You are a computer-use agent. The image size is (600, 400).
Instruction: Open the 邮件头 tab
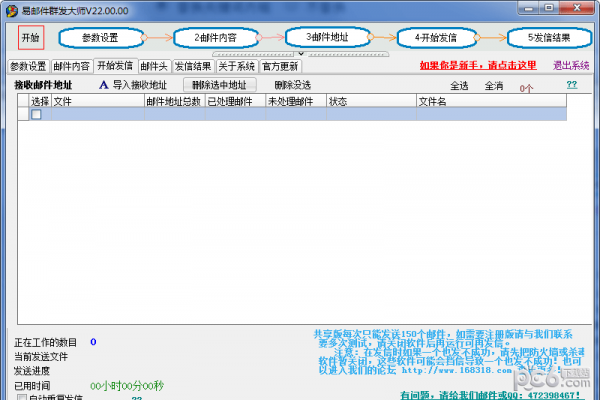click(154, 66)
